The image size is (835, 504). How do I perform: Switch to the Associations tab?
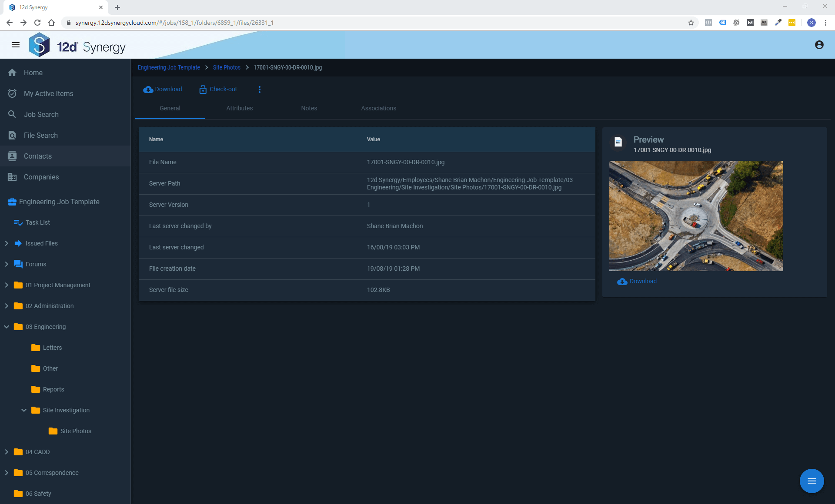click(378, 108)
